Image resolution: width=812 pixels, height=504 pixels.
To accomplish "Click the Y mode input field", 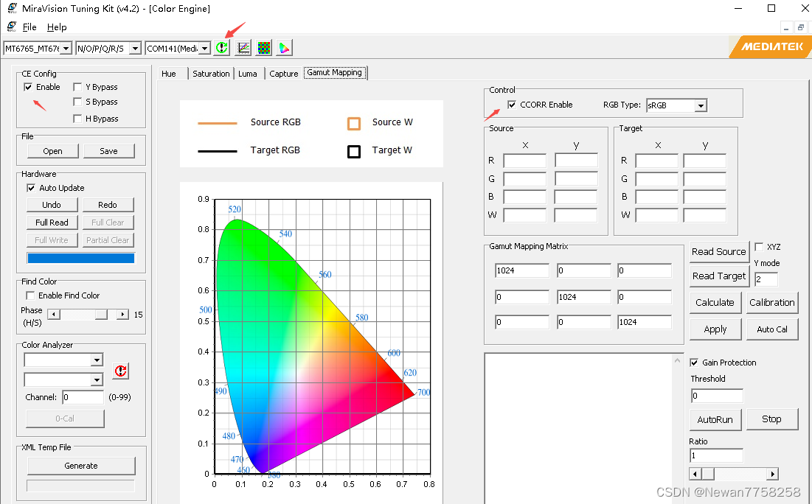I will click(x=766, y=279).
